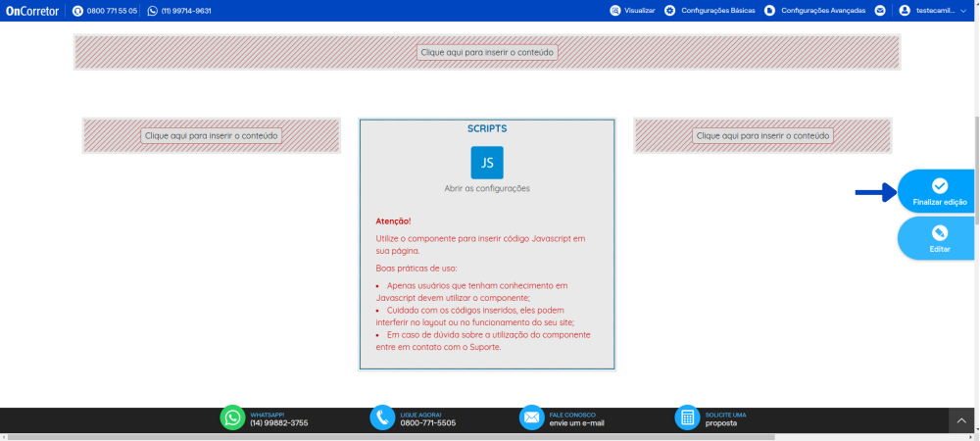Screen dimensions: 980x441
Task: Expand the testecamil account dropdown
Action: point(962,11)
